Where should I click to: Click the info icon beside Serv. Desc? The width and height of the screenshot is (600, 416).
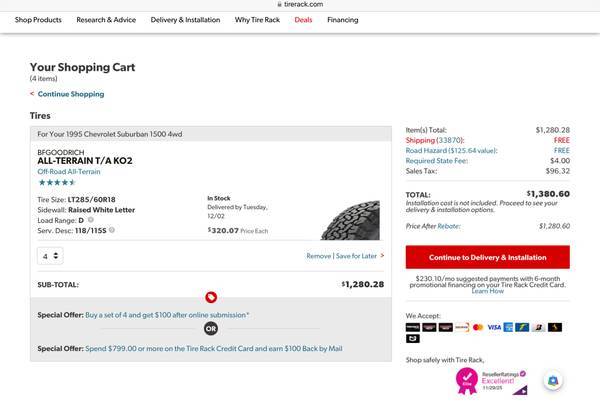click(112, 230)
